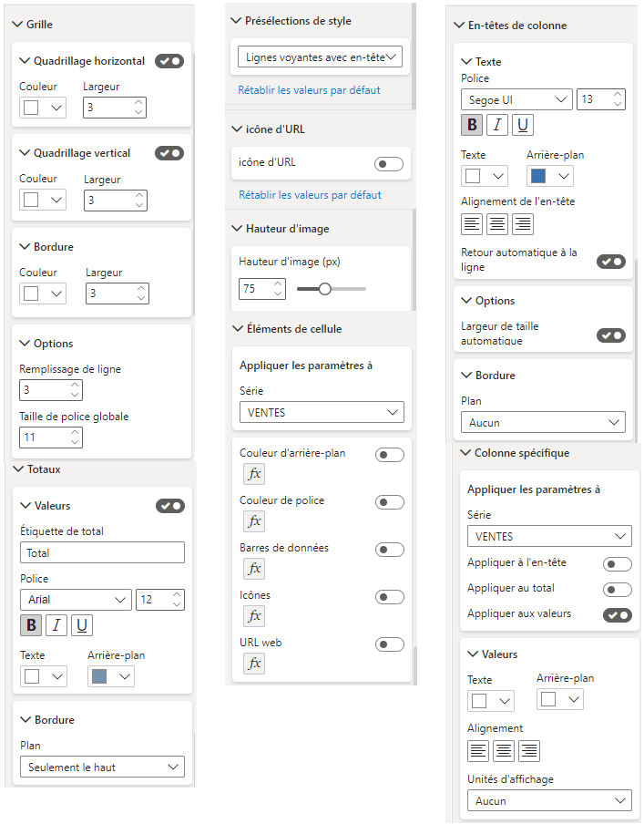Enable Couleur d'arrière-plan toggle
The image size is (644, 824).
click(390, 455)
